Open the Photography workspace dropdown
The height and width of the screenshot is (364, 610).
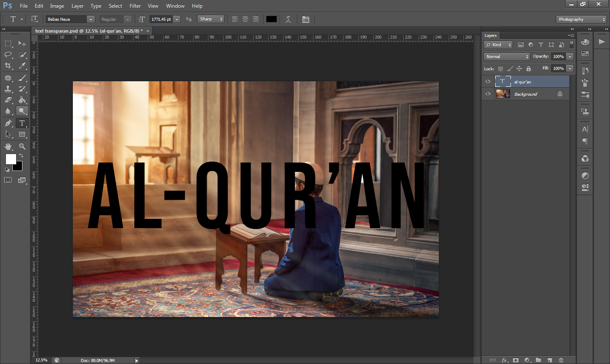[x=581, y=19]
